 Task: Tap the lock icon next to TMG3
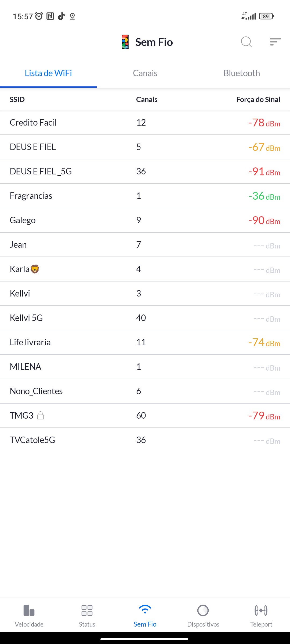pyautogui.click(x=41, y=416)
